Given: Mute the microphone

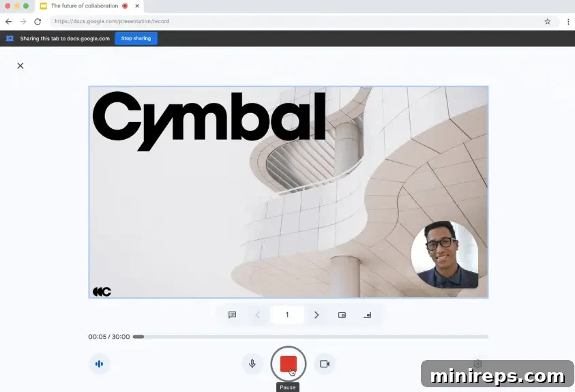Looking at the screenshot, I should point(252,364).
